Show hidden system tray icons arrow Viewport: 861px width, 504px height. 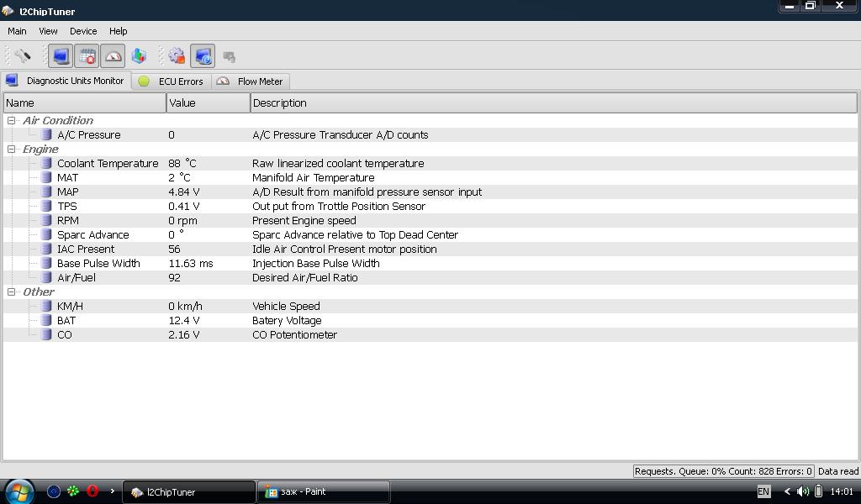point(787,491)
